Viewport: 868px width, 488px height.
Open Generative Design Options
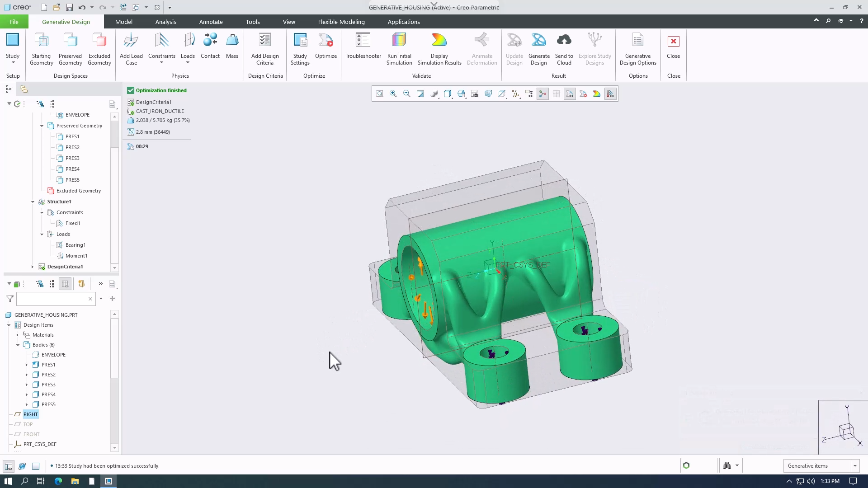[x=638, y=49]
